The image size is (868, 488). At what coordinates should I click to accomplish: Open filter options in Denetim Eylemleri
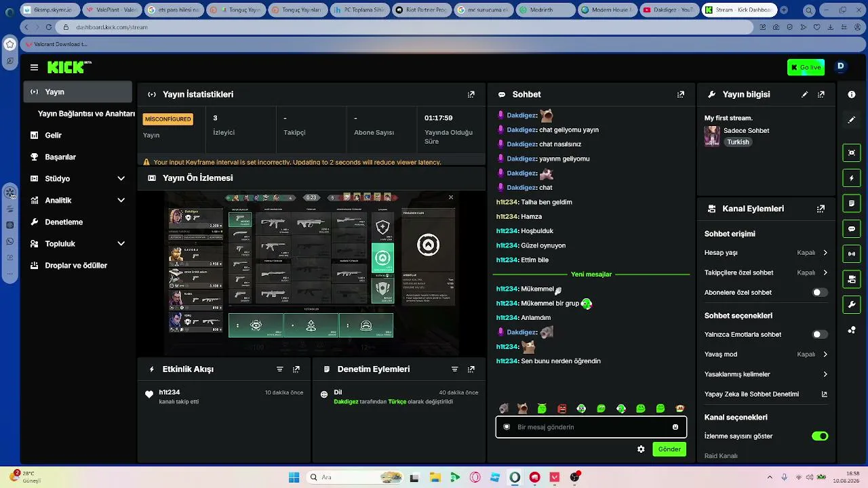click(455, 369)
